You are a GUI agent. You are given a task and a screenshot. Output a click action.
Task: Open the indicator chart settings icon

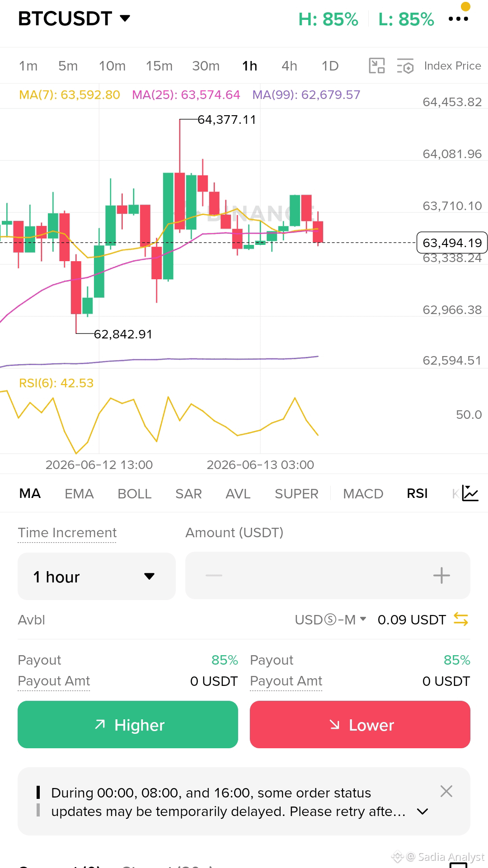click(x=470, y=493)
